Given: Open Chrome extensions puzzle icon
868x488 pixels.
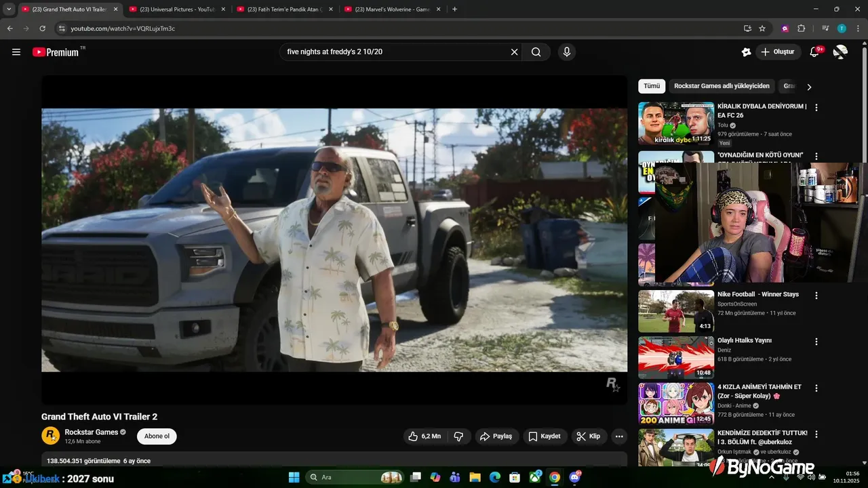Looking at the screenshot, I should (801, 28).
